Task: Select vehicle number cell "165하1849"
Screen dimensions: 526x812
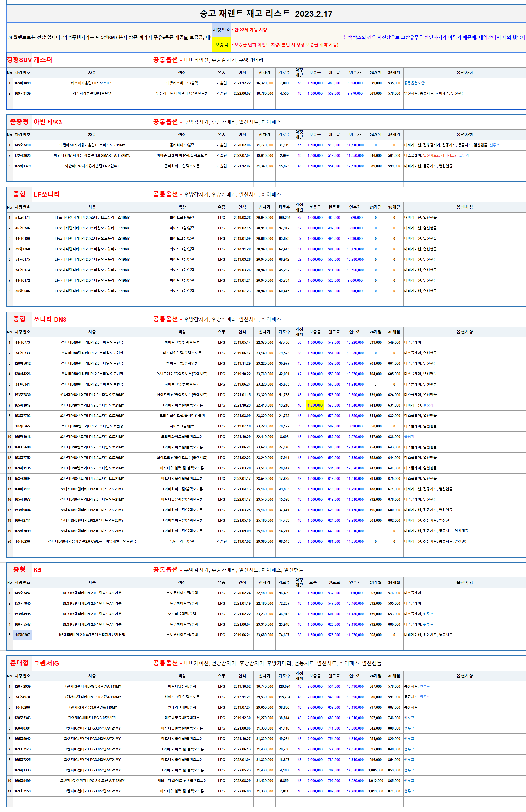Action: [22, 83]
